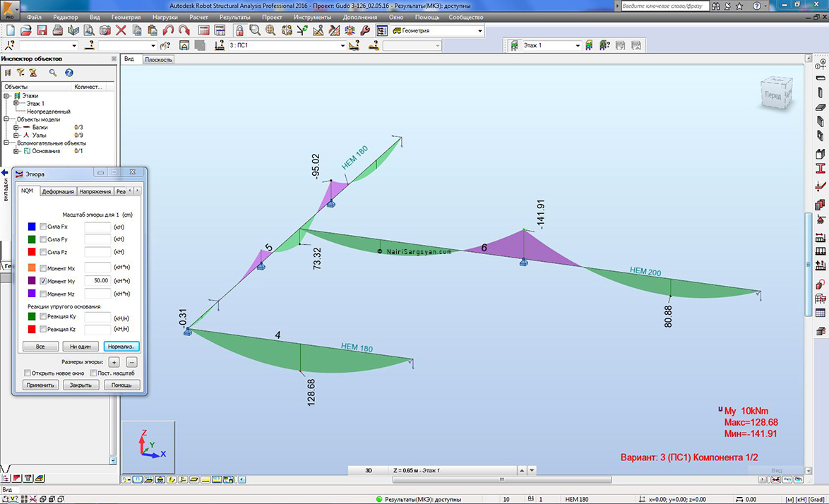Open the Этаж 1 story dropdown
This screenshot has width=829, height=504.
click(578, 45)
